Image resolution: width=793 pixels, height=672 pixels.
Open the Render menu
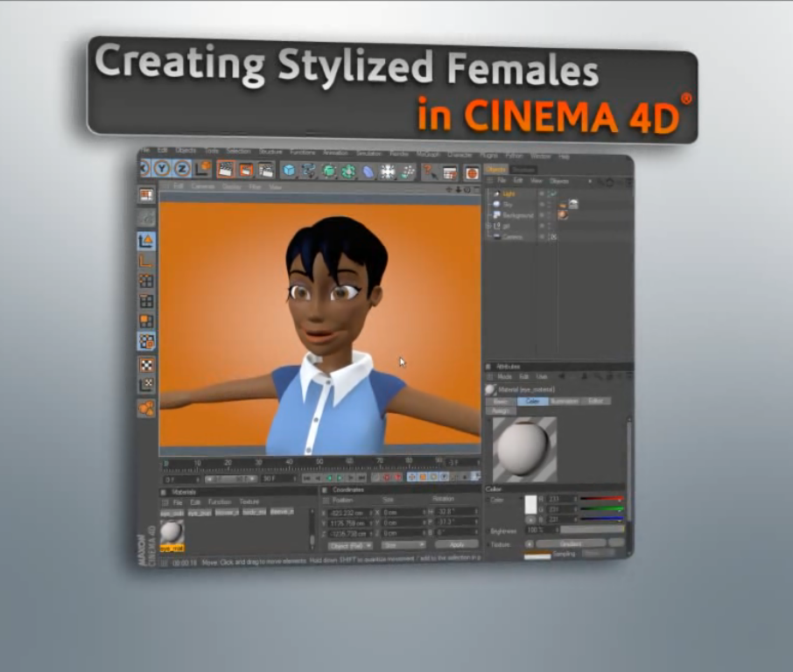(x=399, y=154)
